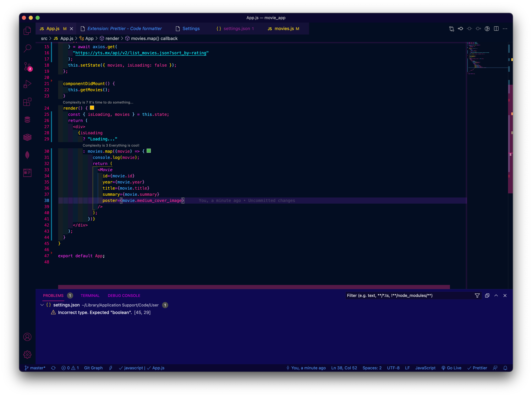Click Git Graph in status bar
532x397 pixels.
93,368
